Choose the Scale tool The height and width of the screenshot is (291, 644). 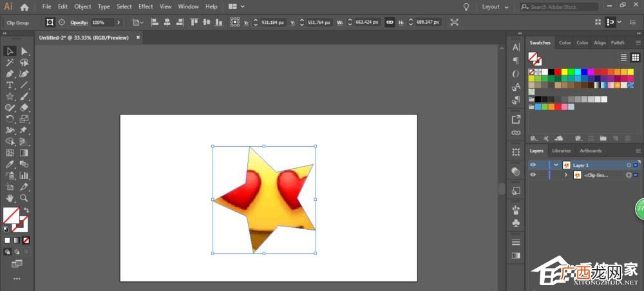click(x=24, y=119)
